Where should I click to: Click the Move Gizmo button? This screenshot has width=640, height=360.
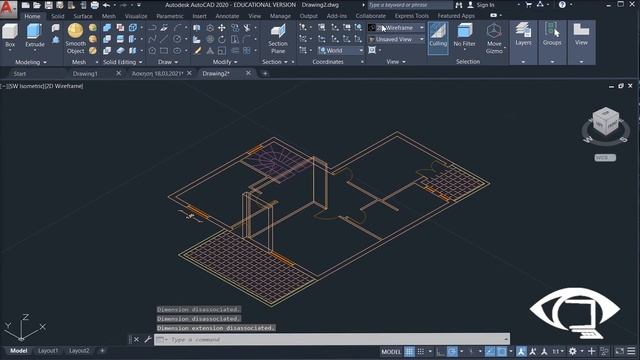pyautogui.click(x=494, y=38)
